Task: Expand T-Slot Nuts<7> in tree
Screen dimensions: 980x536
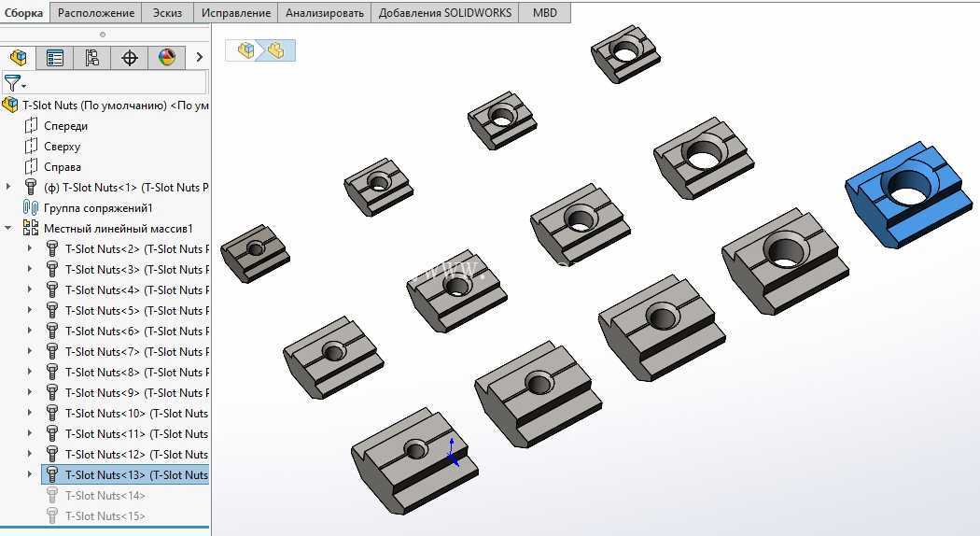Action: click(29, 351)
